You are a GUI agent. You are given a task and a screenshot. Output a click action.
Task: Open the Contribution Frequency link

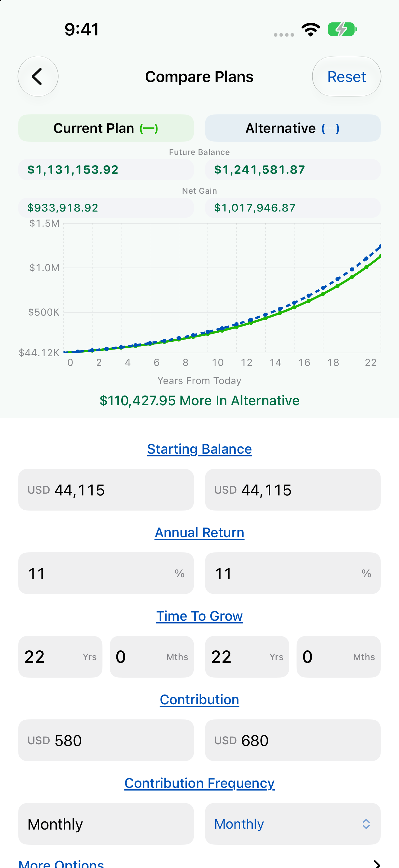[x=199, y=783]
